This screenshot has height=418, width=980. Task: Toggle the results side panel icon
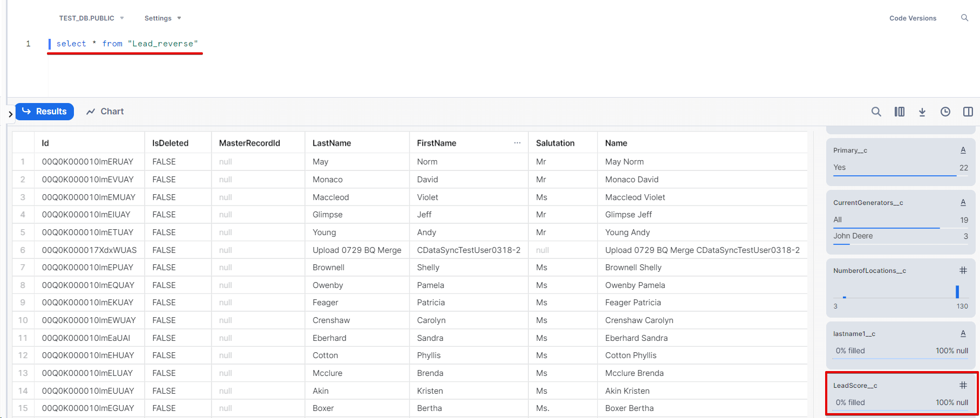click(x=968, y=112)
